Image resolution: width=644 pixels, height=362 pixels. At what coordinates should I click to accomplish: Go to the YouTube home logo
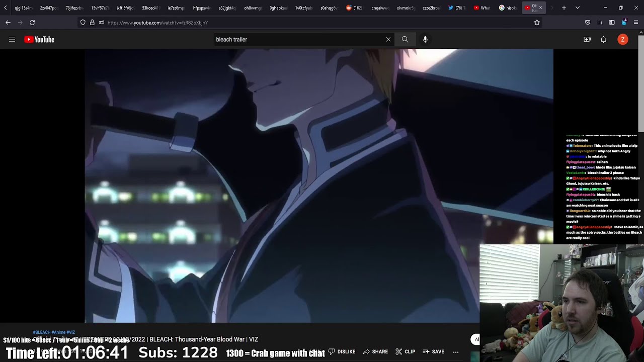[39, 39]
